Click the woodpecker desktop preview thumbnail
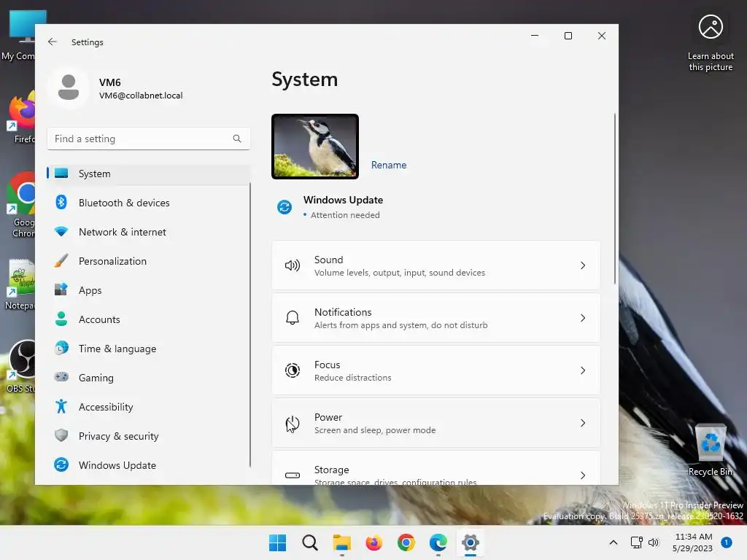Screen dimensions: 747x560 pyautogui.click(x=315, y=146)
